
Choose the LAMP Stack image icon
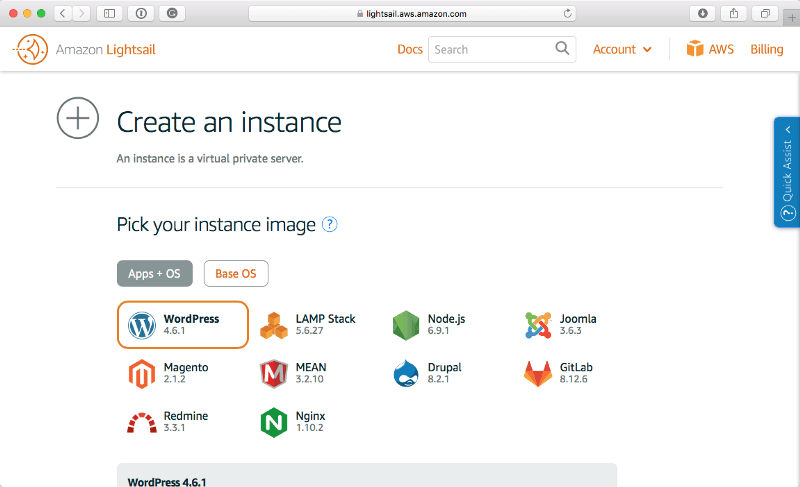click(274, 325)
